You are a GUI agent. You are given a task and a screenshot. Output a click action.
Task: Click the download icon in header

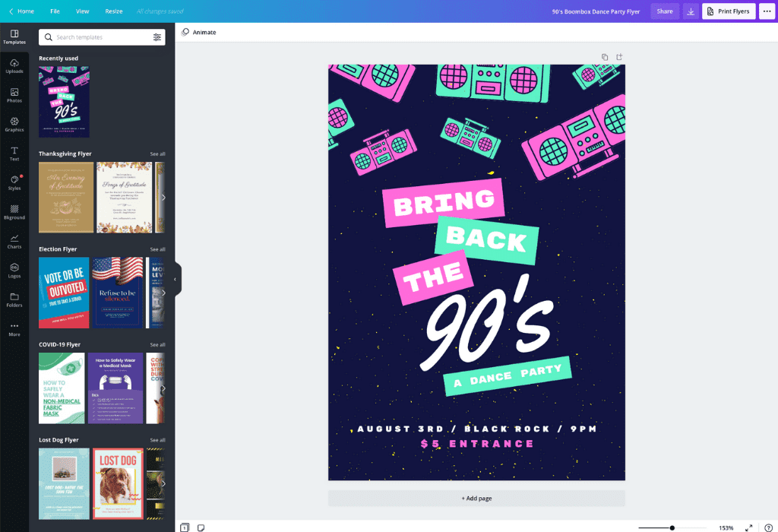[x=691, y=11]
